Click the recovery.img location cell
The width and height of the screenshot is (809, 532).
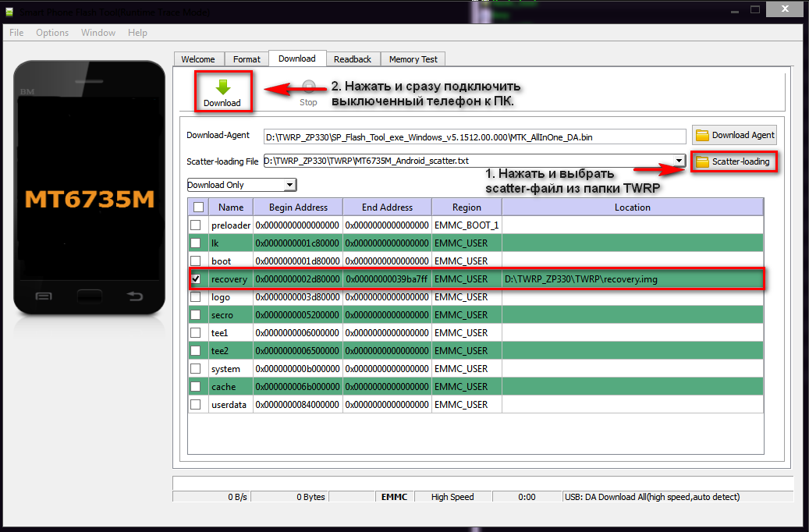pyautogui.click(x=632, y=279)
